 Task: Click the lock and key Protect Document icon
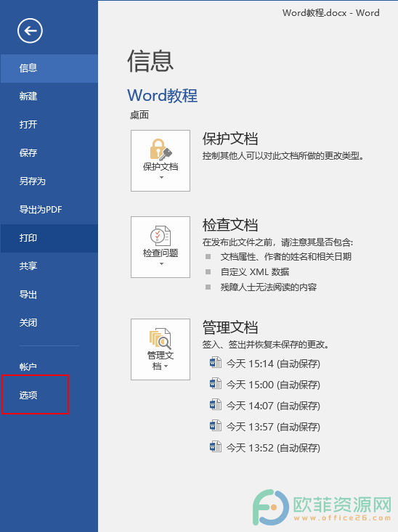pos(161,149)
